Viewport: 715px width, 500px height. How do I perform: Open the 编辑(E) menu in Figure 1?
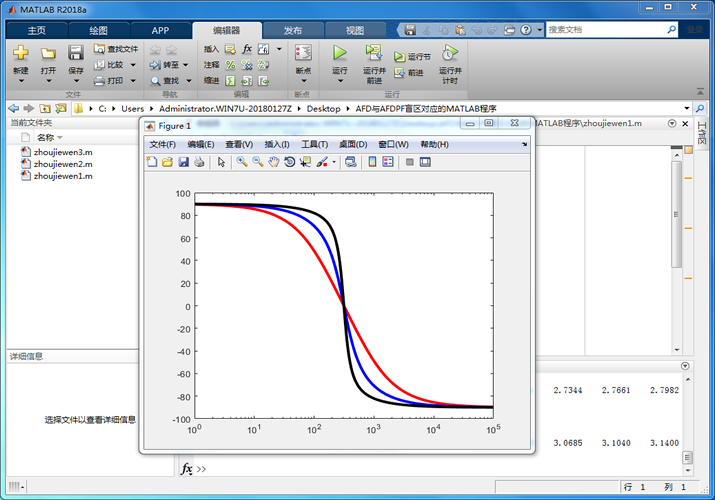(x=201, y=144)
